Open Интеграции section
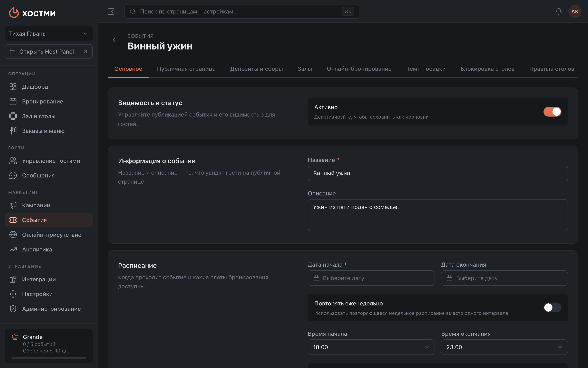 click(x=49, y=279)
